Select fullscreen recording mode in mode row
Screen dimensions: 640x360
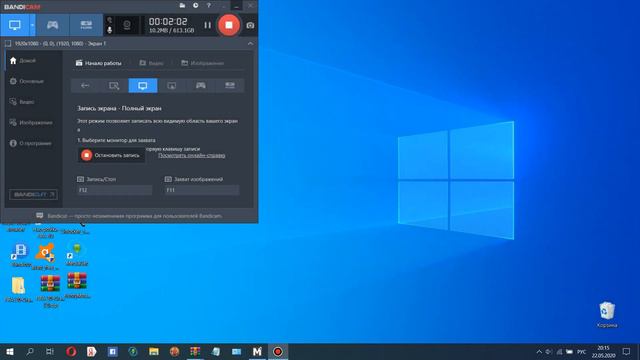[x=143, y=85]
